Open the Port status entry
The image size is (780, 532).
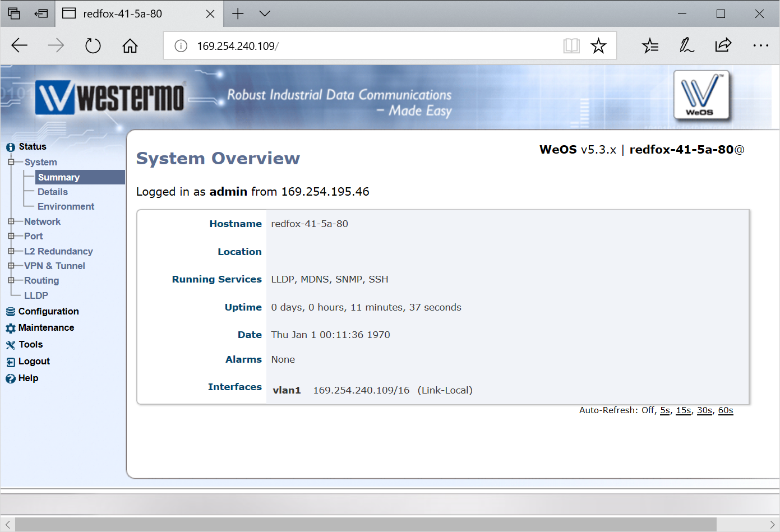pos(34,236)
